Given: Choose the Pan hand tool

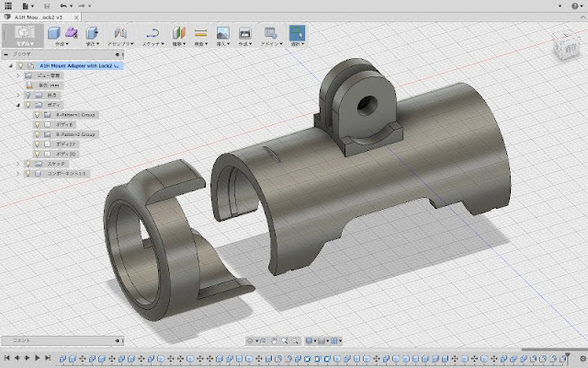Looking at the screenshot, I should coord(274,341).
